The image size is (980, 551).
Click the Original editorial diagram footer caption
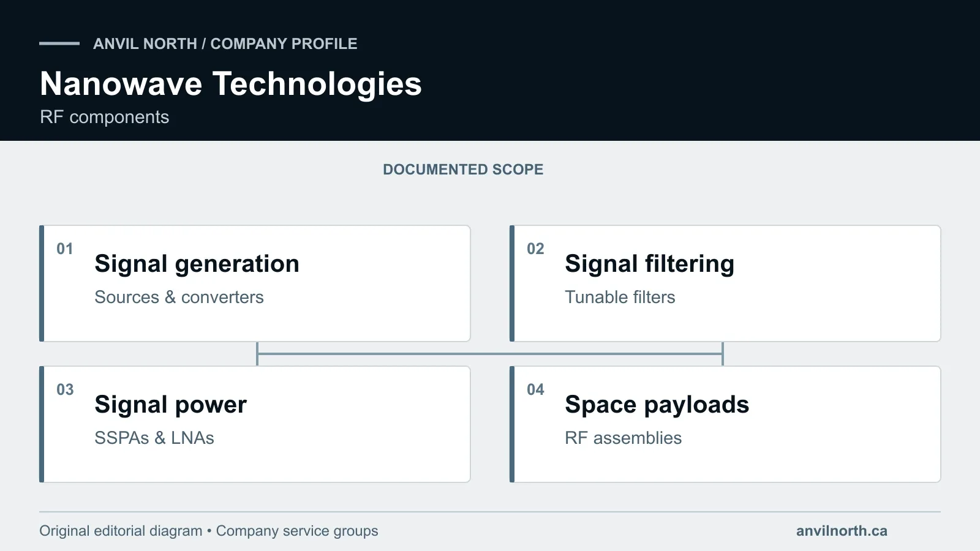click(208, 531)
